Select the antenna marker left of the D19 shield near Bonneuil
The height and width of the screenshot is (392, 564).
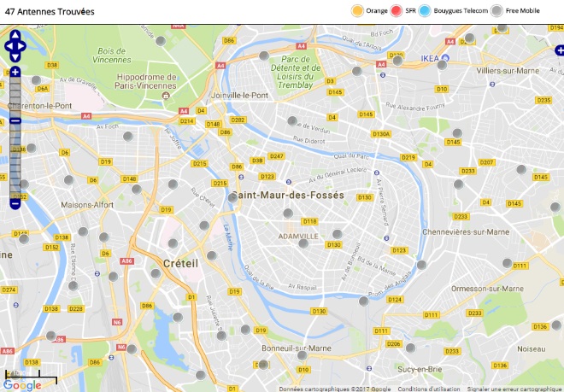(x=245, y=330)
